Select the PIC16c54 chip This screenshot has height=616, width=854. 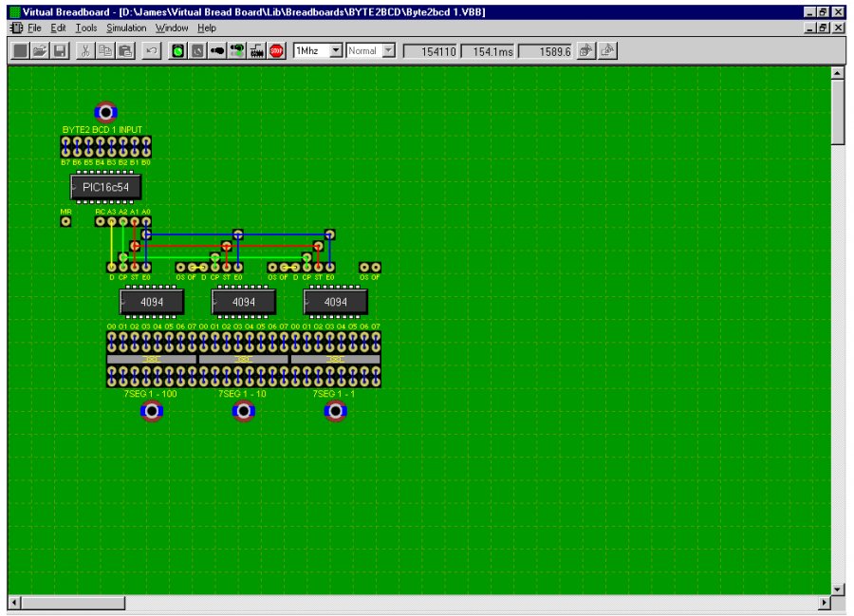(105, 187)
